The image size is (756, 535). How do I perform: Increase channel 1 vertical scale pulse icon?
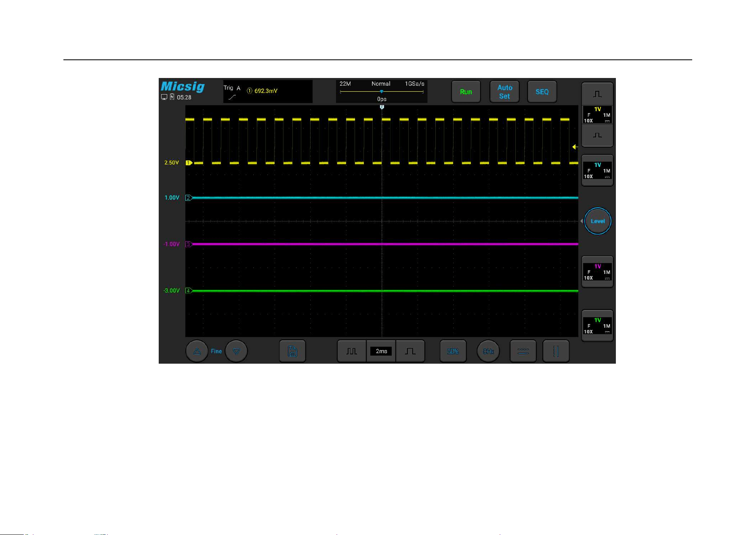597,94
